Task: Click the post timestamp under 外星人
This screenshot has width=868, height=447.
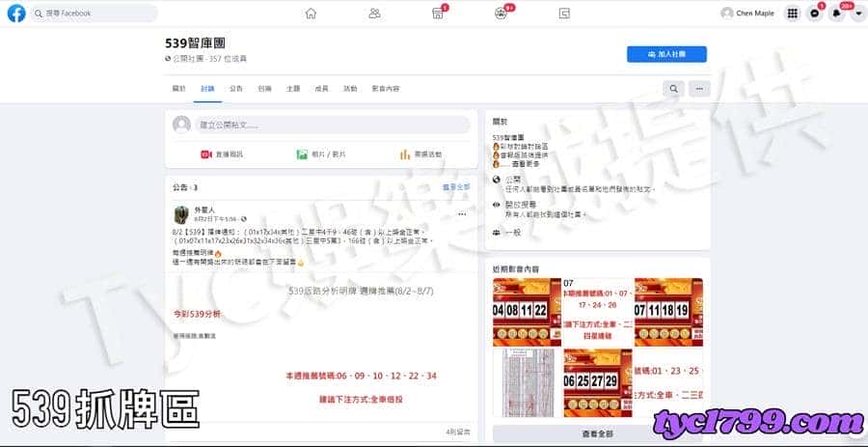Action: coord(215,219)
